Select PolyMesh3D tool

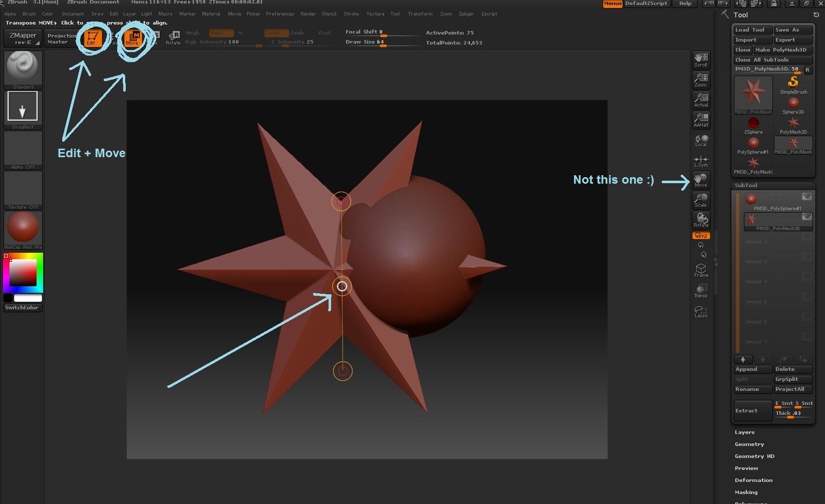[x=793, y=125]
